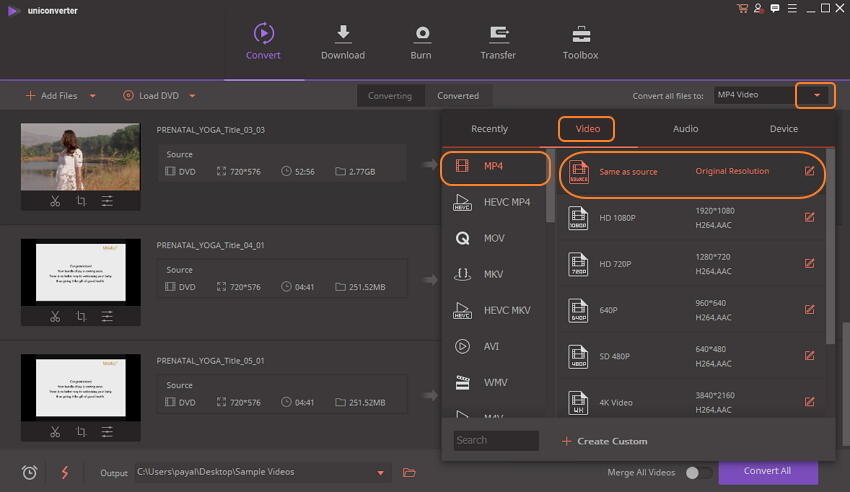Choose WMV format
This screenshot has height=492, width=850.
(495, 383)
